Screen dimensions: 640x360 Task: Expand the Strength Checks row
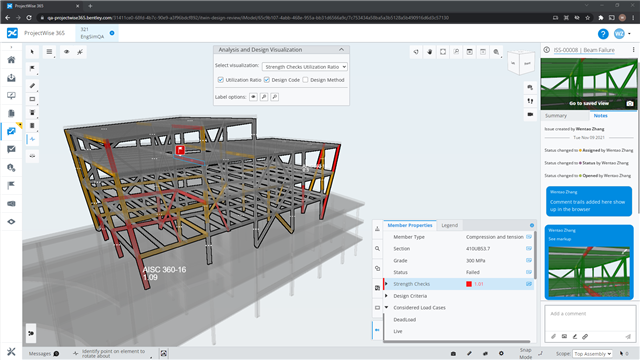tap(387, 284)
